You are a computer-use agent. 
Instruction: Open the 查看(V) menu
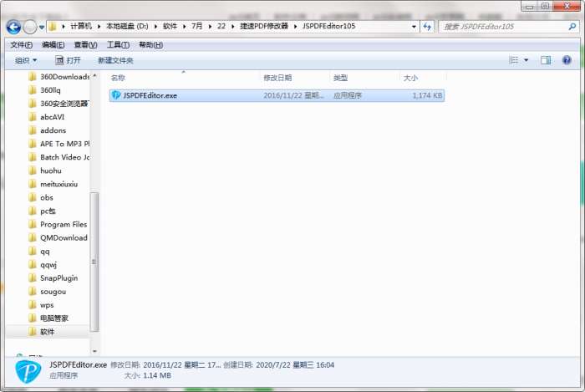pyautogui.click(x=85, y=45)
